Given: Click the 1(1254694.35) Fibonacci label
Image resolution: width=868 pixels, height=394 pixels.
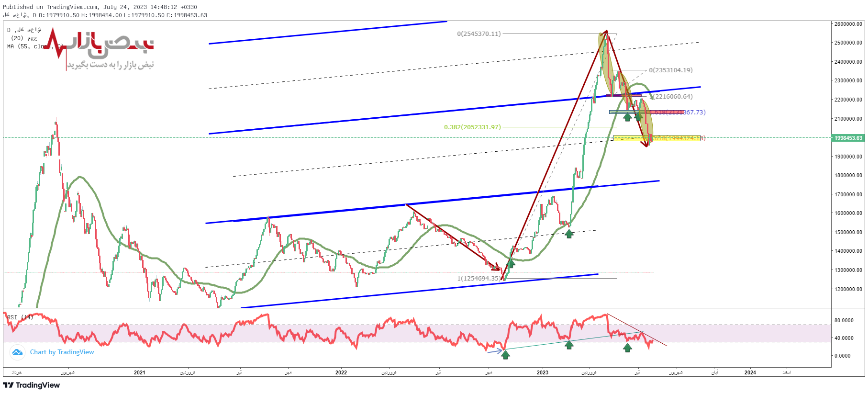Looking at the screenshot, I should [x=479, y=279].
